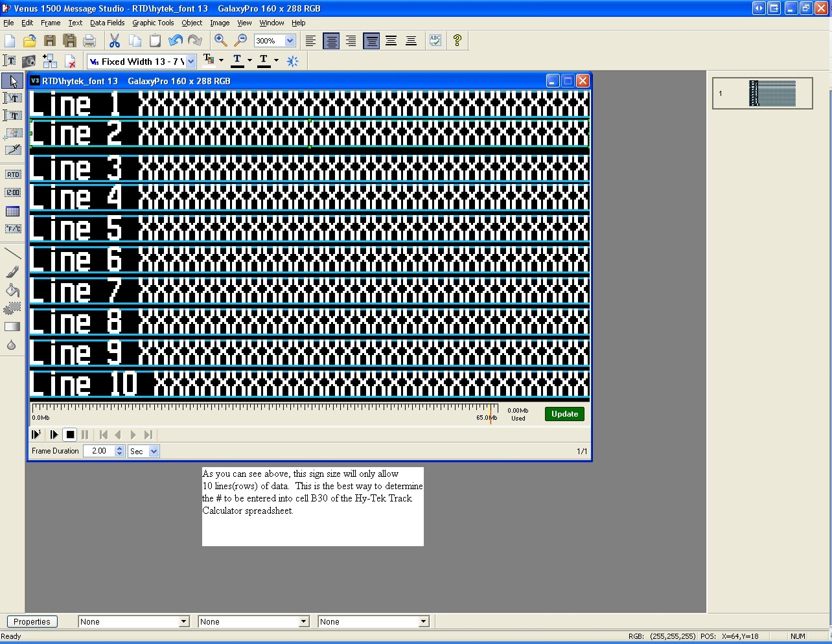Click the Properties button
This screenshot has height=644, width=832.
[32, 621]
